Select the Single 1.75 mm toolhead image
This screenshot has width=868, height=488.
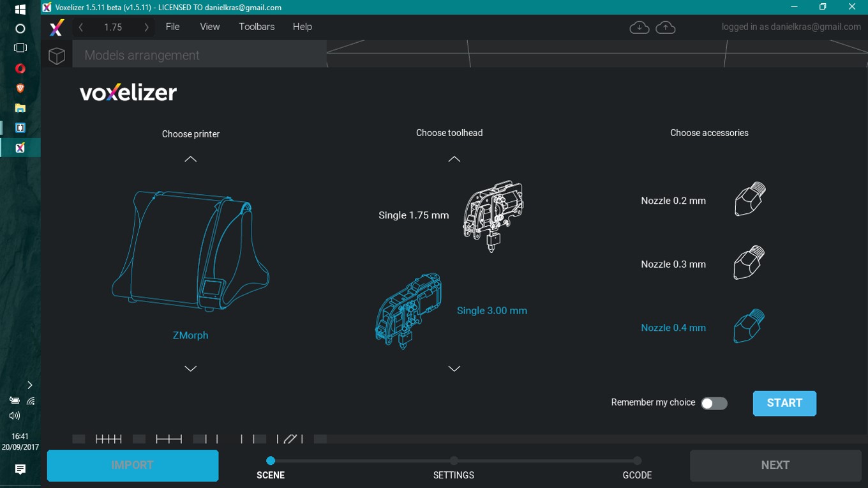(493, 216)
